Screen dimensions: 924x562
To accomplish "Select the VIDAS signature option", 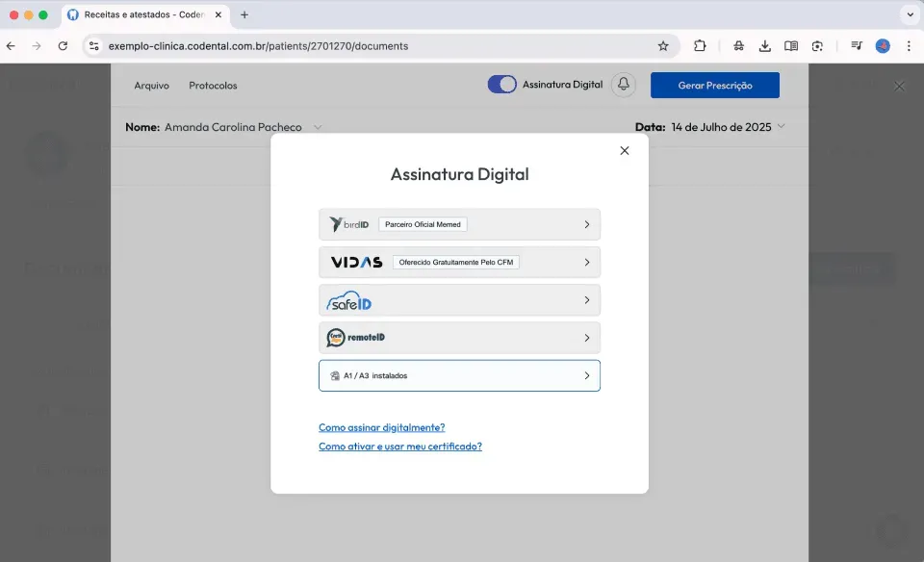I will (x=459, y=262).
